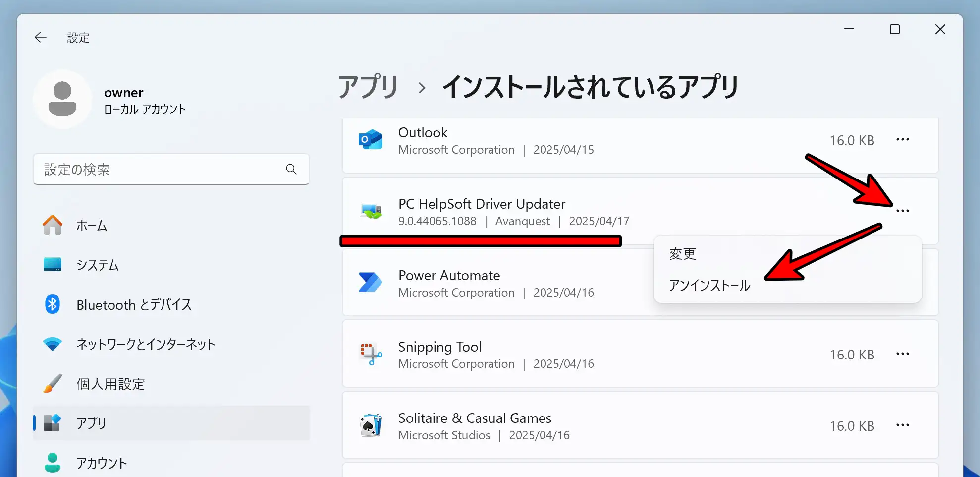Image resolution: width=980 pixels, height=477 pixels.
Task: Click Snipping Tool's 16.0 KB size
Action: (852, 355)
